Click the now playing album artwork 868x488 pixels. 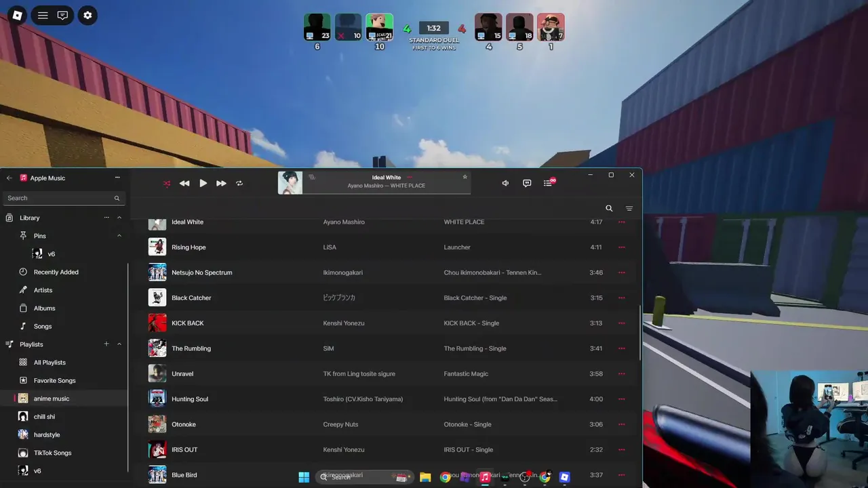290,183
